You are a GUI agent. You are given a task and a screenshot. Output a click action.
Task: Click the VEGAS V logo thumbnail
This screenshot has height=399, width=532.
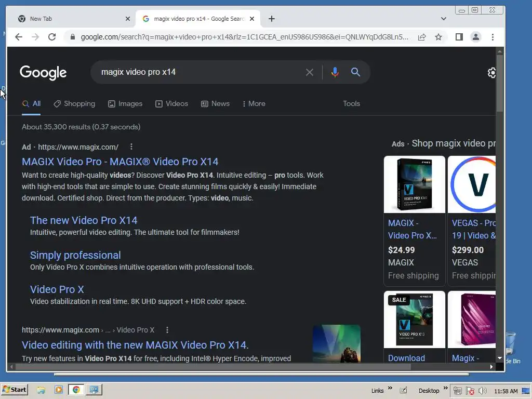point(472,184)
